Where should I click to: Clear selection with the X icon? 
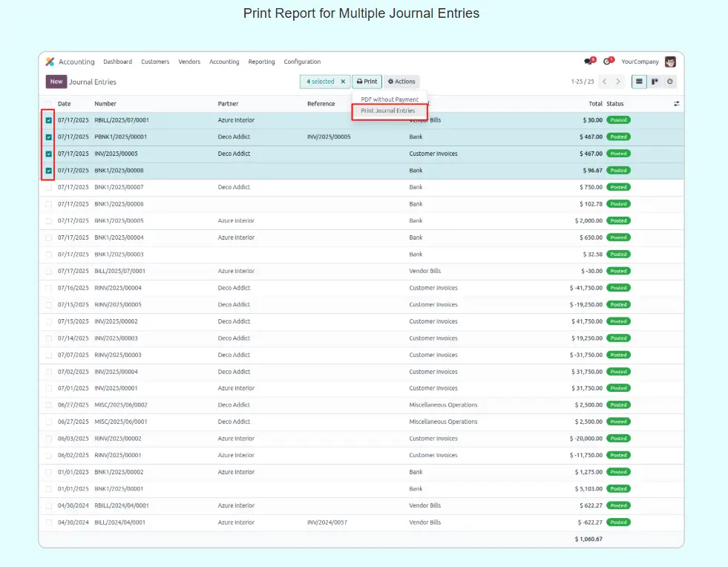coord(343,82)
